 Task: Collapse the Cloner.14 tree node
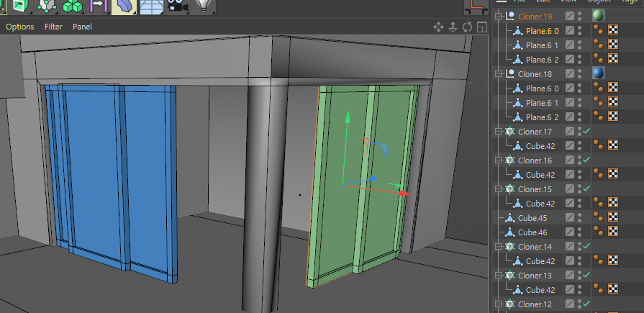pyautogui.click(x=499, y=247)
